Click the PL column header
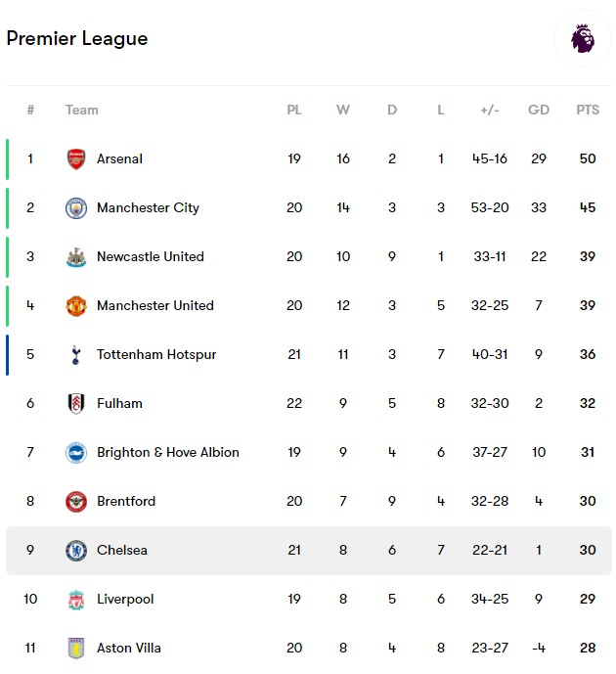This screenshot has height=674, width=616. (x=294, y=110)
